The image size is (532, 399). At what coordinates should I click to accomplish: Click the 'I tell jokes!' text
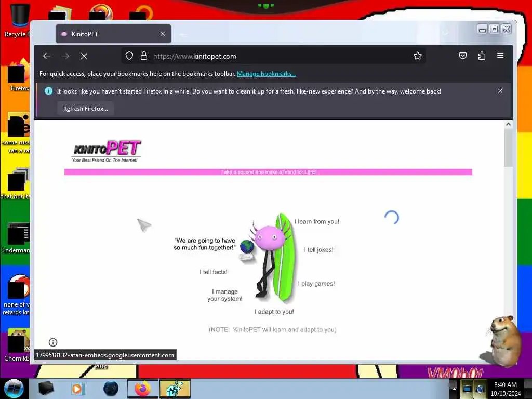(x=318, y=250)
